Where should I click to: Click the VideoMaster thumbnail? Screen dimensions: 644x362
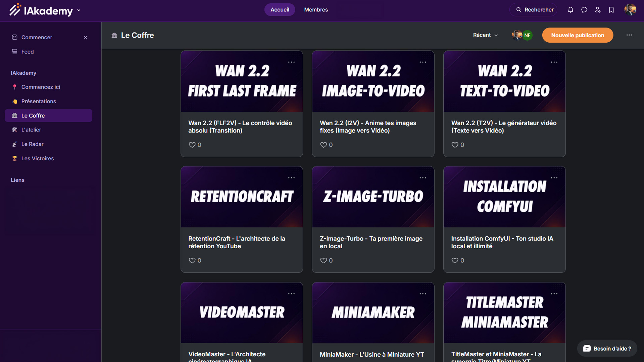242,313
